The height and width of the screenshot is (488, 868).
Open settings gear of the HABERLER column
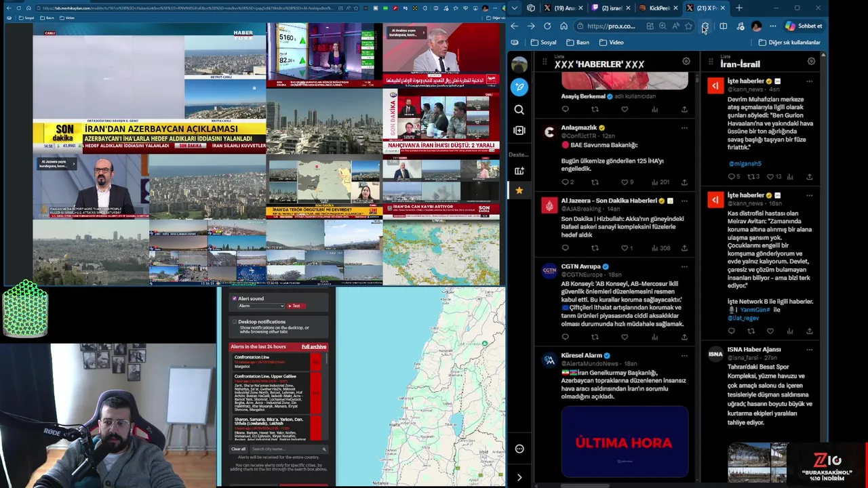pyautogui.click(x=686, y=62)
